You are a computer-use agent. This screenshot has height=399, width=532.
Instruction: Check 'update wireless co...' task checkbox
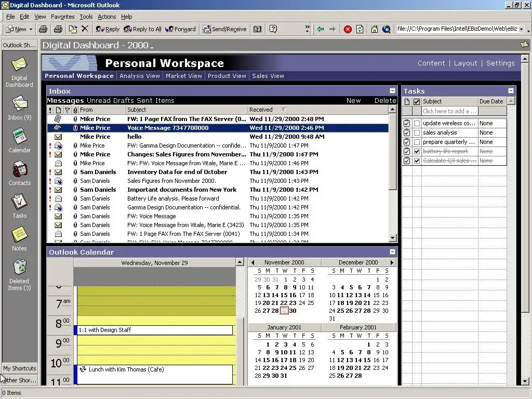click(417, 123)
